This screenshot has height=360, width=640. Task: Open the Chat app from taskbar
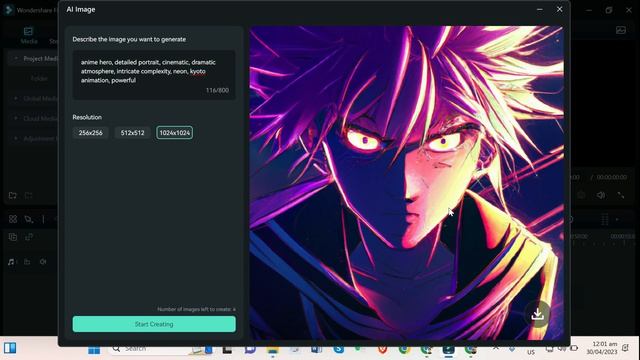(250, 350)
